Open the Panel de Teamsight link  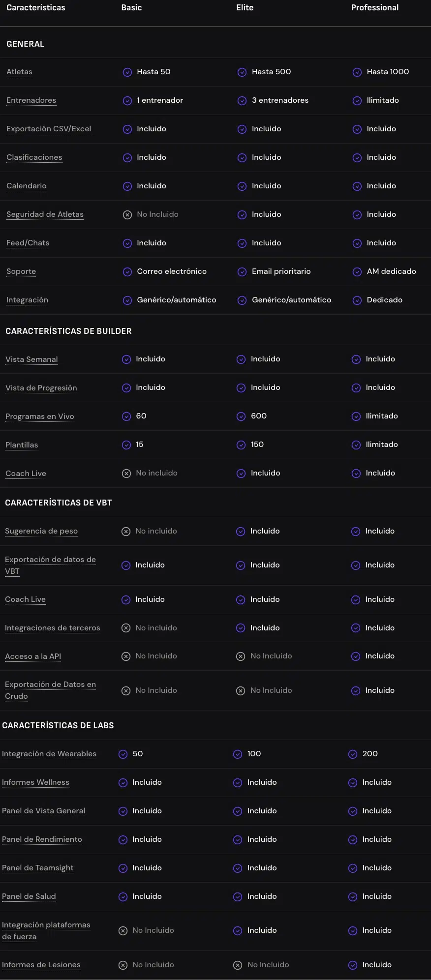38,868
